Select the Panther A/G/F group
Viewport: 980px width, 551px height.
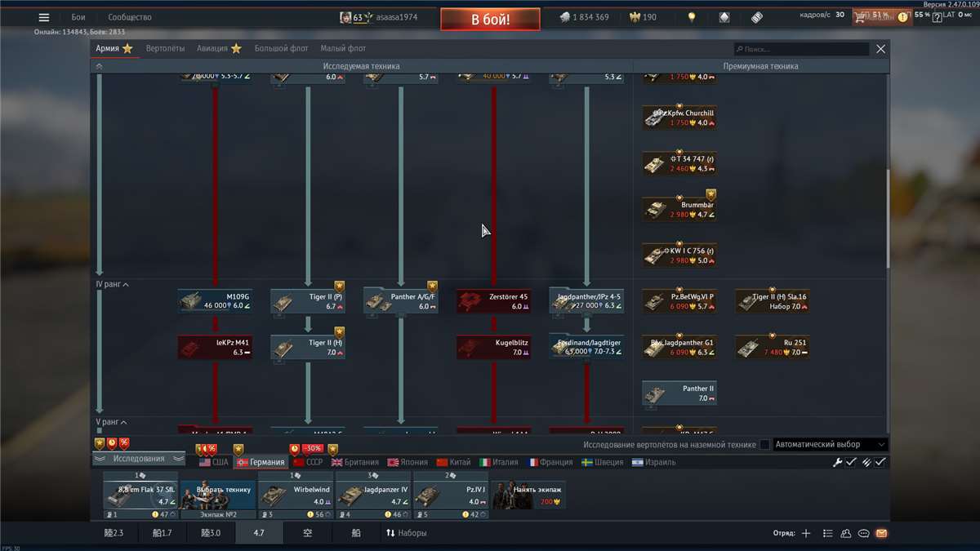tap(401, 301)
